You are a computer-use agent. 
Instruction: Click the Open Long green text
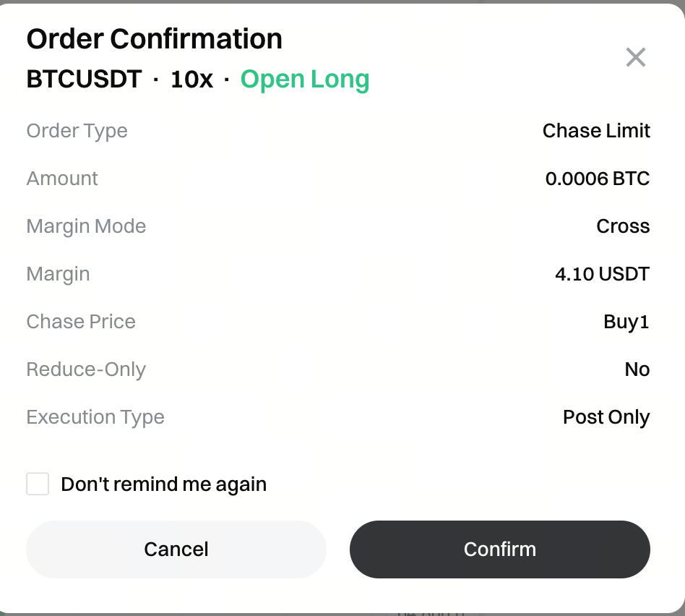[x=304, y=79]
